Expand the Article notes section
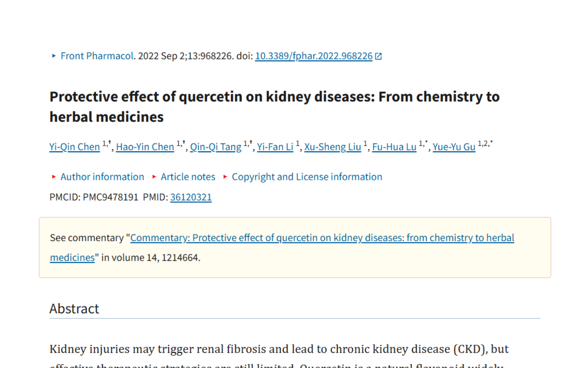 [x=188, y=177]
